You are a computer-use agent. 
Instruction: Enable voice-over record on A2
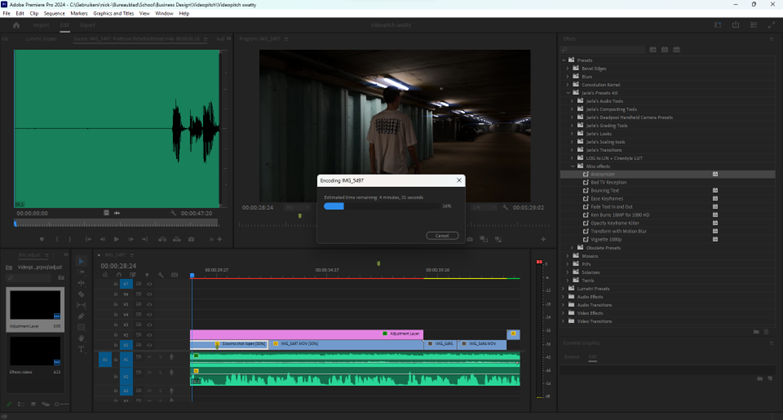tap(171, 373)
